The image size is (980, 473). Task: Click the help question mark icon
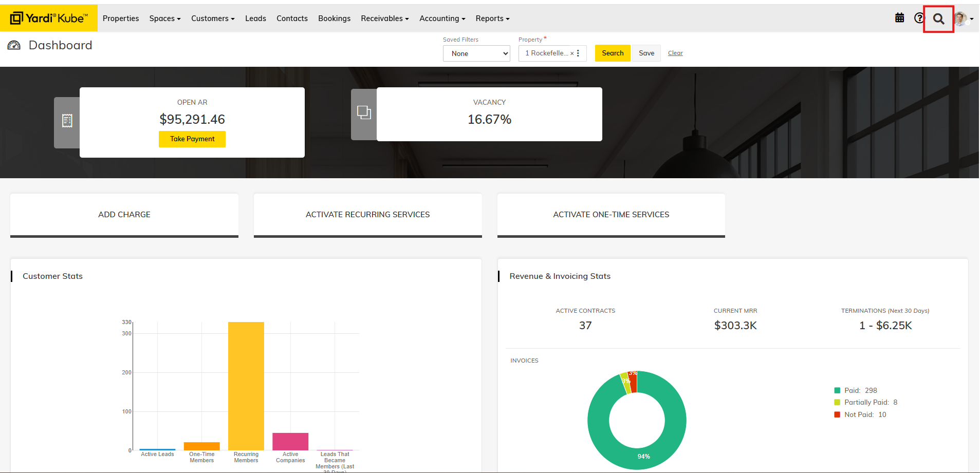click(919, 18)
